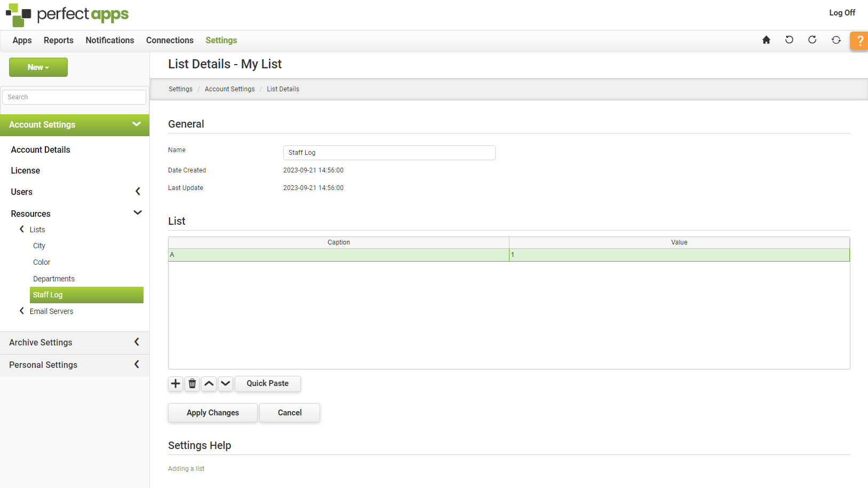Screen dimensions: 868x488
Task: Collapse the Resources submenu chevron
Action: 138,212
